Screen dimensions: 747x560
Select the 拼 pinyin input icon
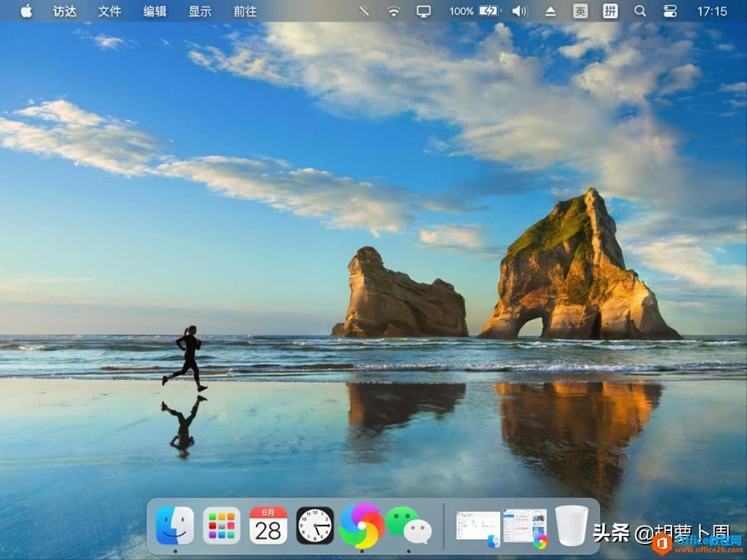pyautogui.click(x=610, y=11)
